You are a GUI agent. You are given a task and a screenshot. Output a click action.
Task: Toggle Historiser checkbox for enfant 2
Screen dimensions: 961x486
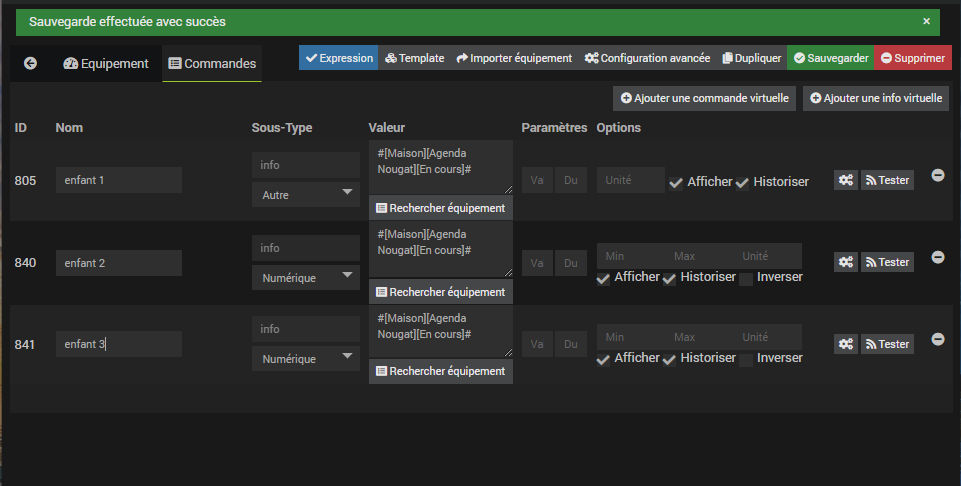point(669,279)
